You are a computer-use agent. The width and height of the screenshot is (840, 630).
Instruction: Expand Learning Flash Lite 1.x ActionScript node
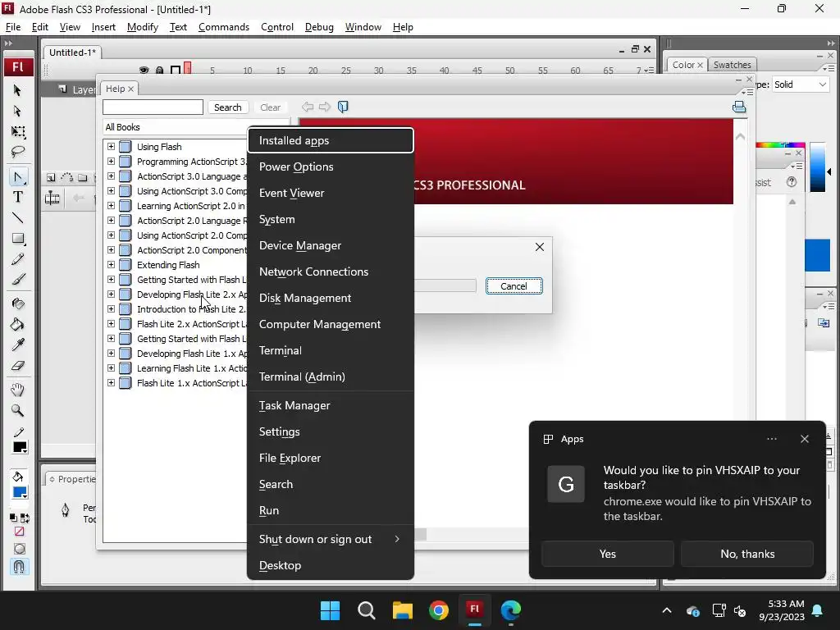pos(111,367)
